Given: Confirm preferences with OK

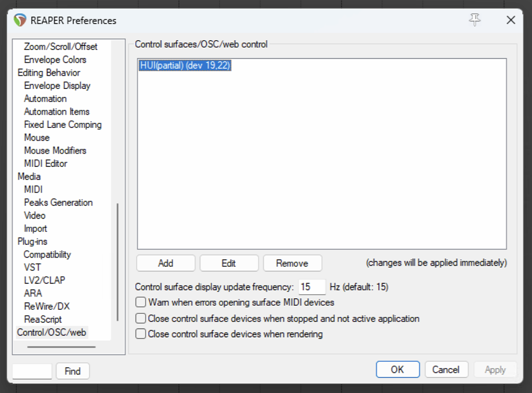Looking at the screenshot, I should pyautogui.click(x=398, y=369).
